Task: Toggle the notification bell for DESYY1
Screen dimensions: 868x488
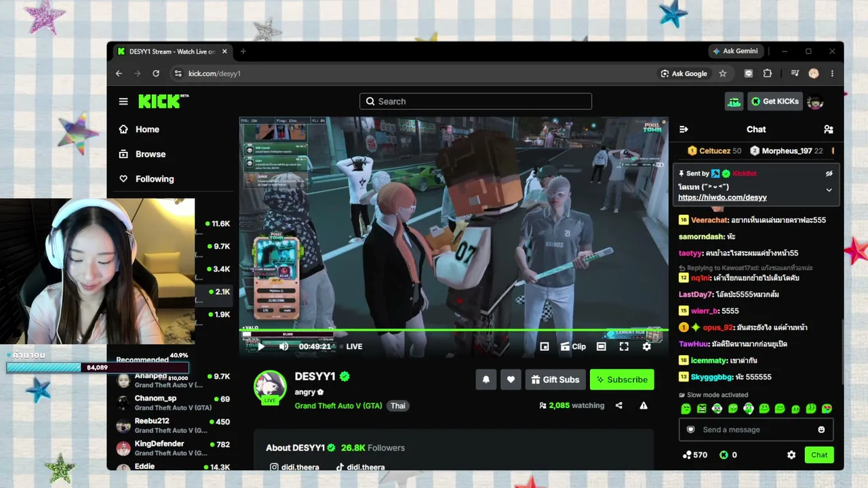Action: click(x=486, y=380)
